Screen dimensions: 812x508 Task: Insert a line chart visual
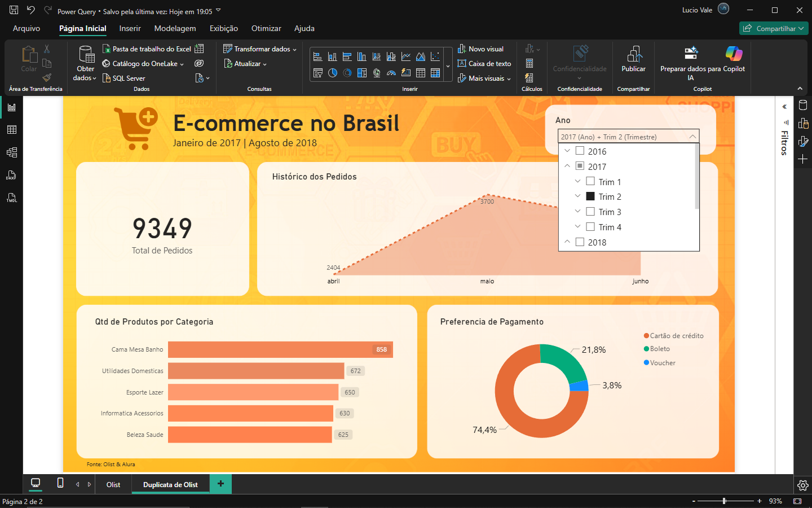click(x=406, y=56)
